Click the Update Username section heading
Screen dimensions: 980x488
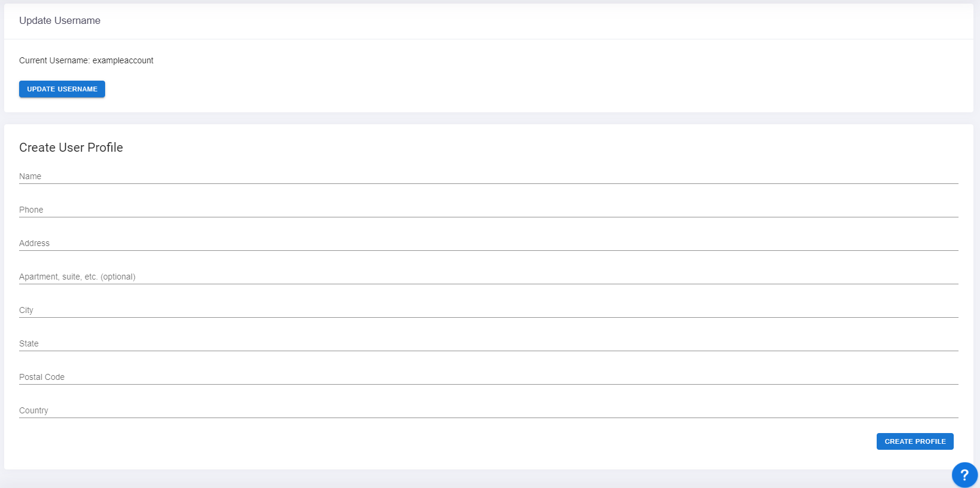pos(60,20)
